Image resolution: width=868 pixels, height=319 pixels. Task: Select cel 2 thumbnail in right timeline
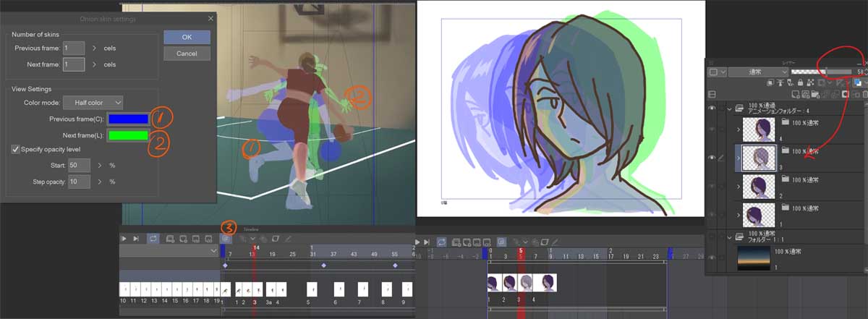(x=510, y=283)
